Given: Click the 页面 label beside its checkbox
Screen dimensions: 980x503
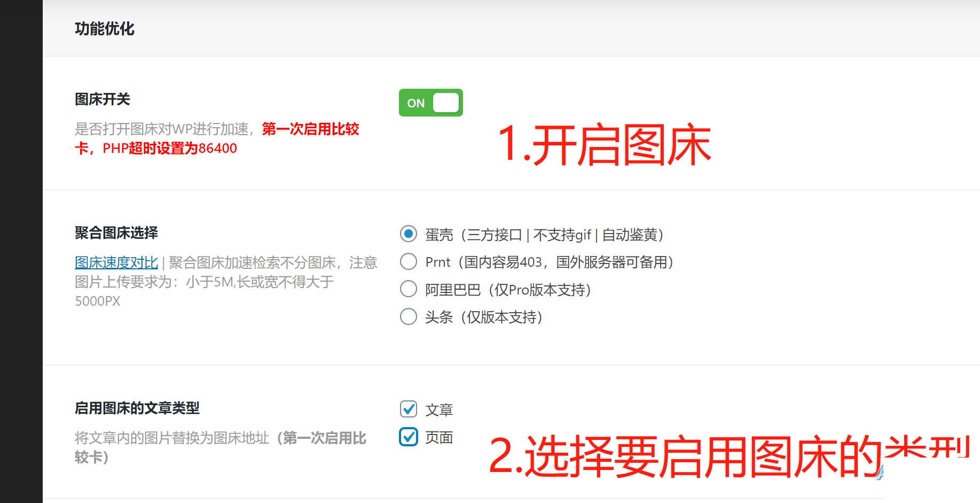Looking at the screenshot, I should click(x=439, y=438).
